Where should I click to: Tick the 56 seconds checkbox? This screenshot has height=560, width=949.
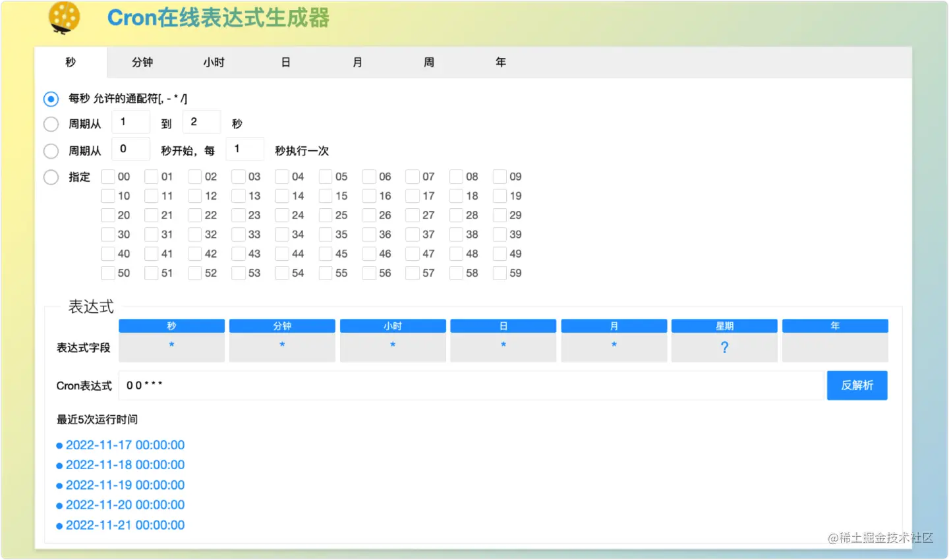369,273
